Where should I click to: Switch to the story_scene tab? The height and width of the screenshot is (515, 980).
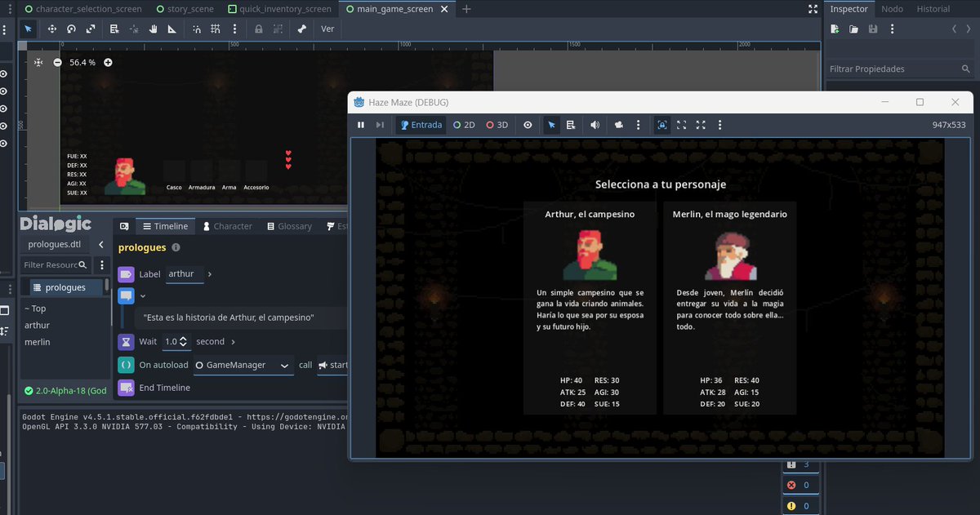pyautogui.click(x=184, y=9)
